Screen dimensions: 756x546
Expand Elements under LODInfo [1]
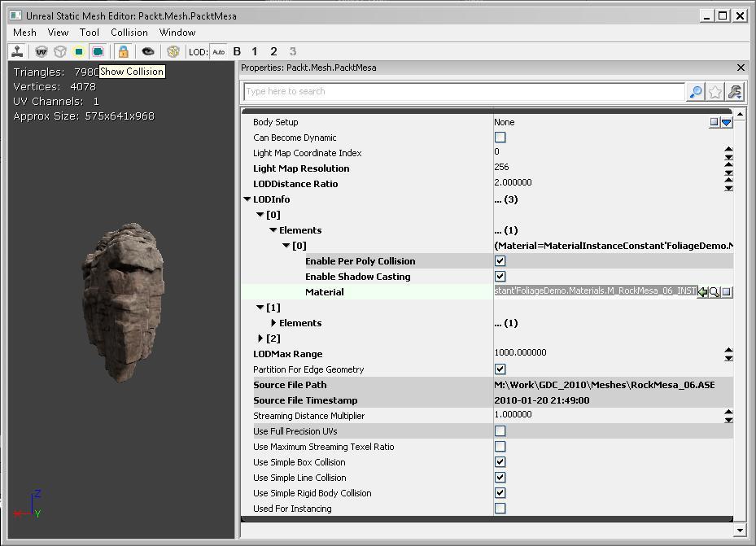[273, 323]
